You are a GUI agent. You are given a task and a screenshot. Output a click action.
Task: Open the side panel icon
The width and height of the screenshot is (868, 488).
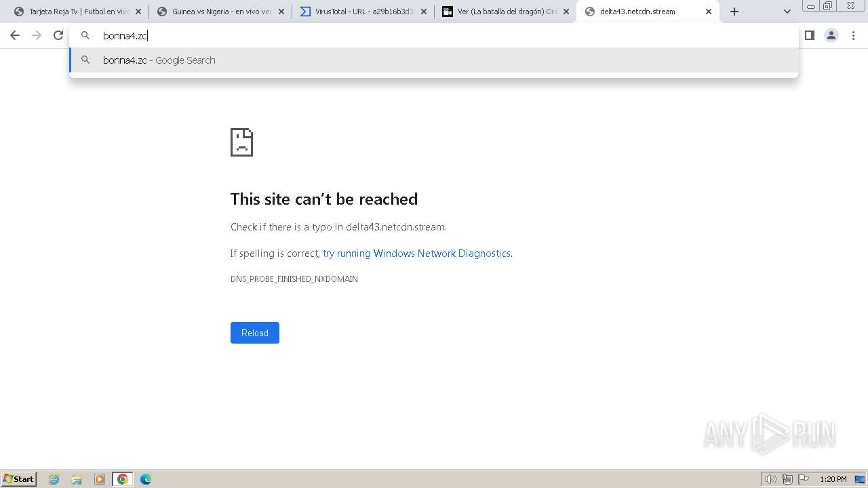pos(809,36)
